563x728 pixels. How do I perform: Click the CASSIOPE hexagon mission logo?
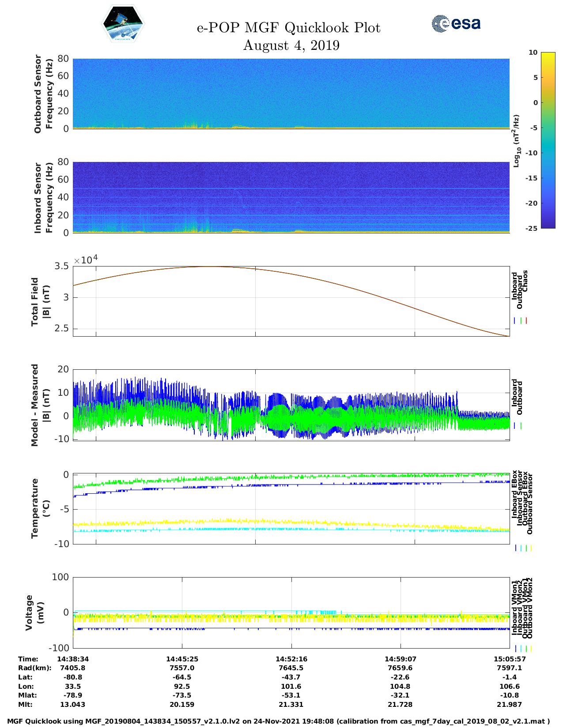click(123, 25)
